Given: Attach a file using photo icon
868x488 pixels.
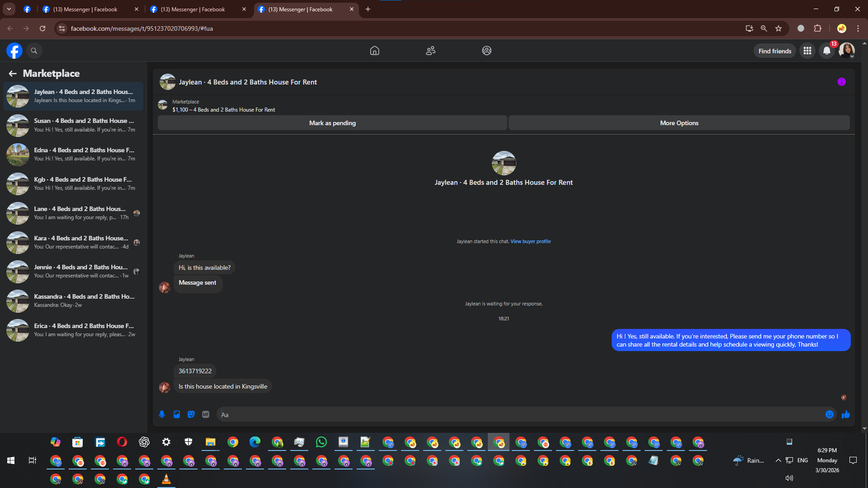Looking at the screenshot, I should (177, 414).
